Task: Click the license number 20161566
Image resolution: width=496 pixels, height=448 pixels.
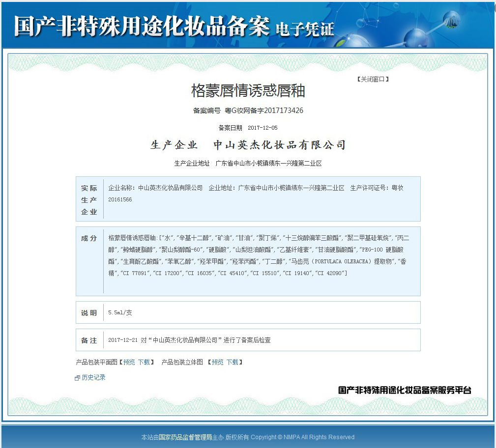Action: pyautogui.click(x=120, y=199)
